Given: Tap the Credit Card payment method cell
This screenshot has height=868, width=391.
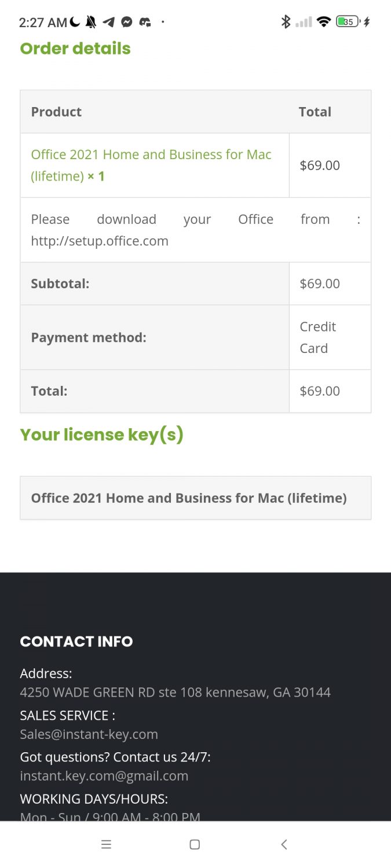Looking at the screenshot, I should [317, 337].
